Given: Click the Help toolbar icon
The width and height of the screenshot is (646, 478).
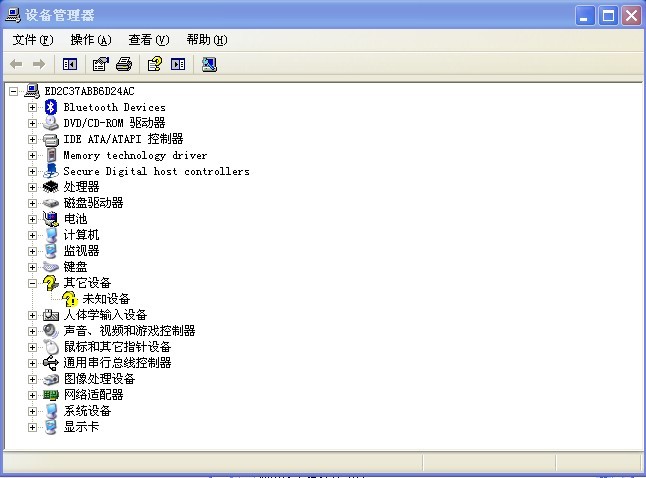Looking at the screenshot, I should pyautogui.click(x=154, y=64).
